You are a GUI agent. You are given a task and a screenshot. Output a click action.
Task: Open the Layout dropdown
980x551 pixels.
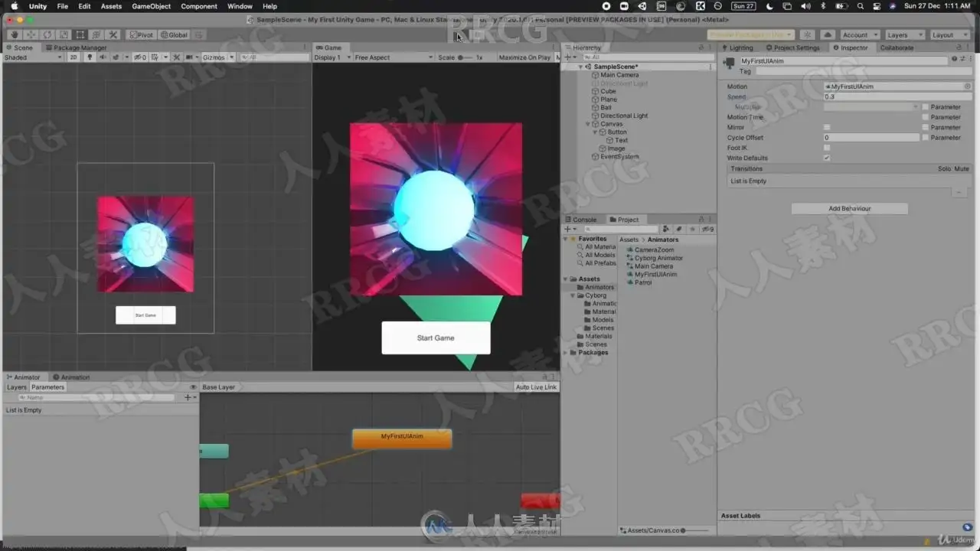point(949,35)
